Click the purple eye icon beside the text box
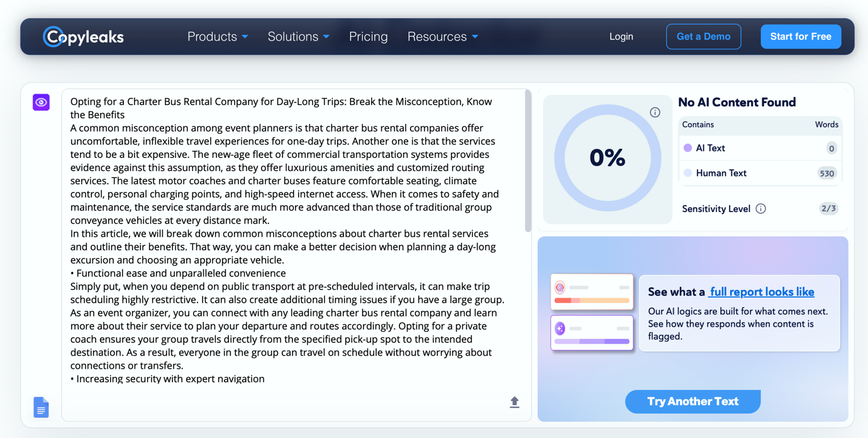This screenshot has width=868, height=438. tap(42, 102)
